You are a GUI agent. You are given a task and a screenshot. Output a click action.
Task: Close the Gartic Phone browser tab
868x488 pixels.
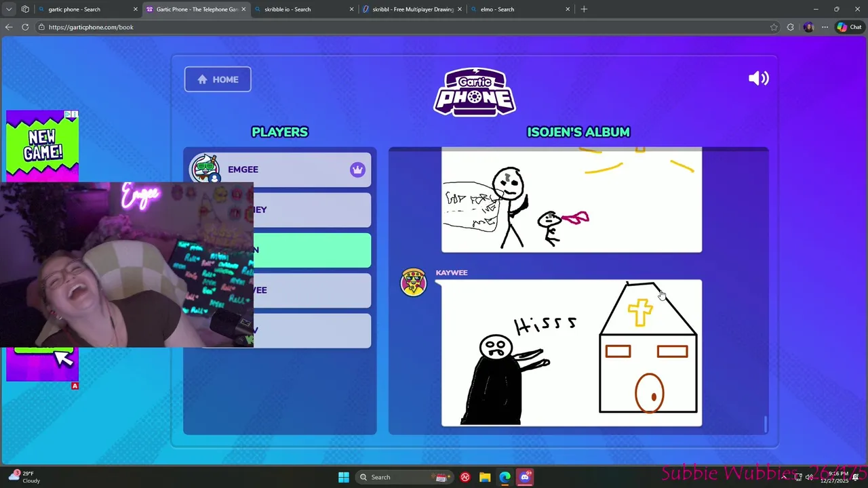(x=243, y=9)
